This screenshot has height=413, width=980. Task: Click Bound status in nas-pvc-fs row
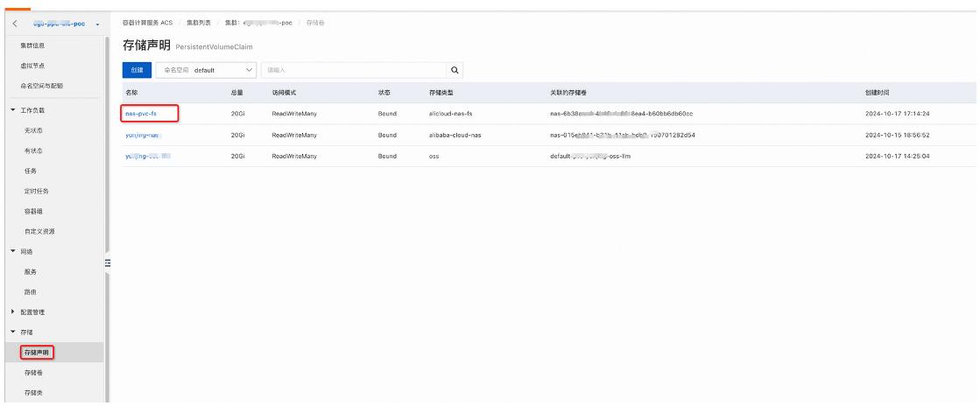point(387,114)
